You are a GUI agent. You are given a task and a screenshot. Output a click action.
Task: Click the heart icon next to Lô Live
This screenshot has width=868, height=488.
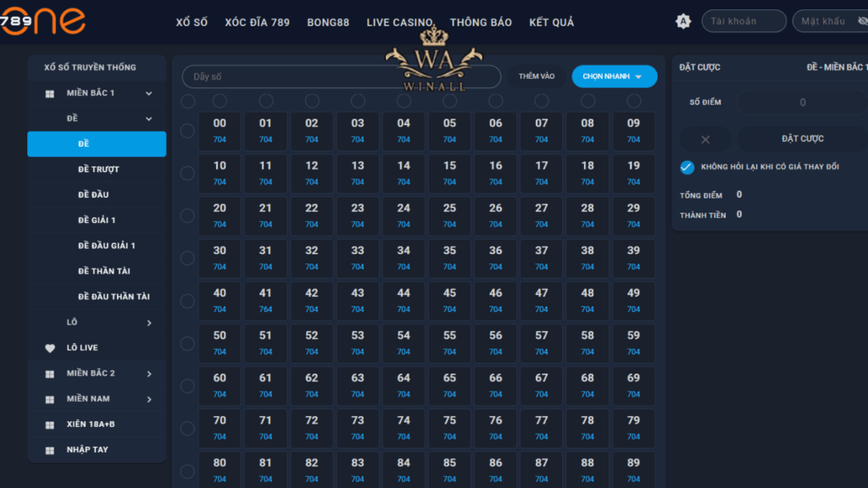tap(49, 348)
